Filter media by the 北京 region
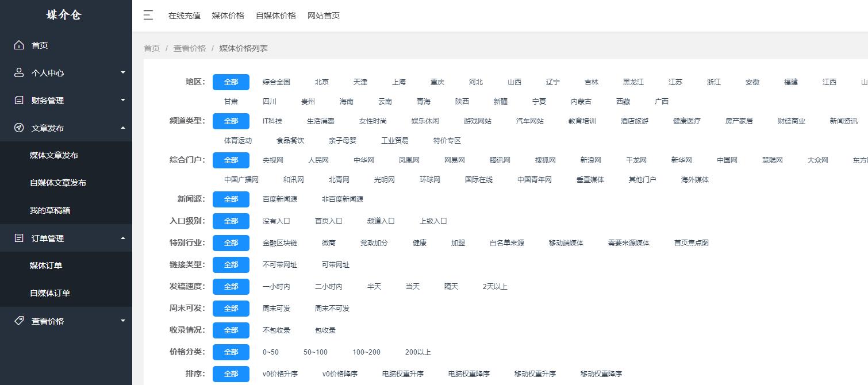The width and height of the screenshot is (868, 385). click(321, 82)
